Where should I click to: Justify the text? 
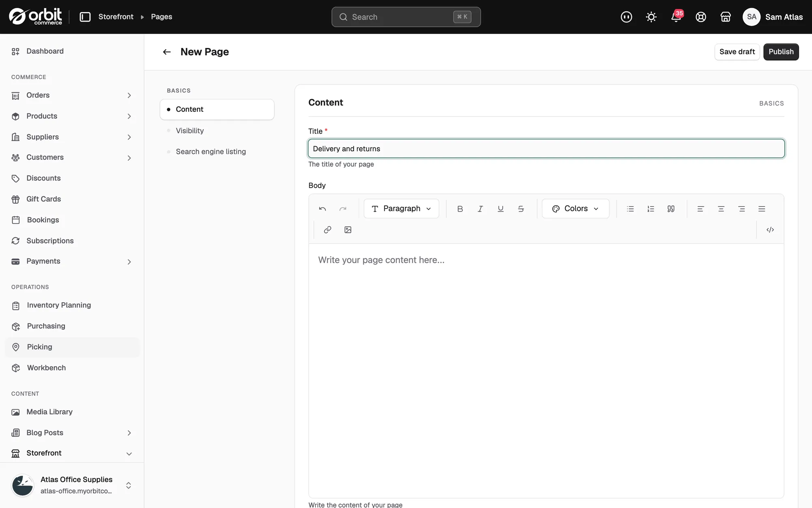[x=762, y=208]
